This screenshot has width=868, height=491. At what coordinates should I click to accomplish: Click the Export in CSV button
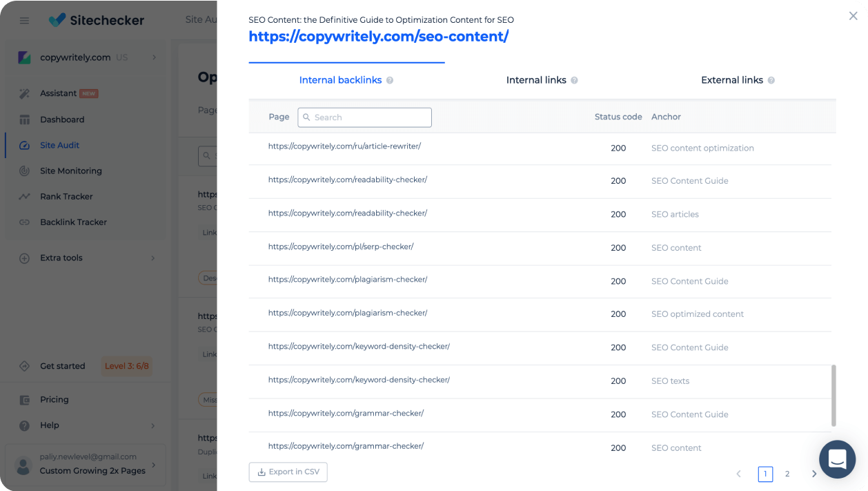point(288,472)
